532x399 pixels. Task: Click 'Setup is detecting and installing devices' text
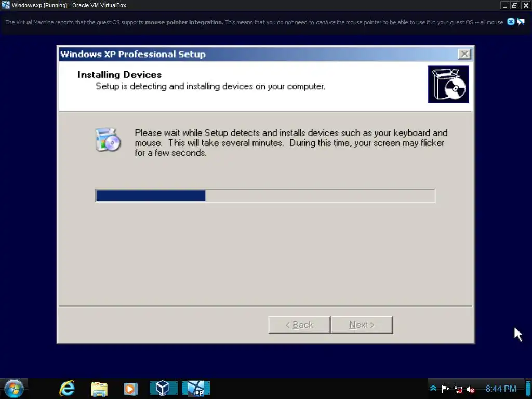(x=210, y=87)
